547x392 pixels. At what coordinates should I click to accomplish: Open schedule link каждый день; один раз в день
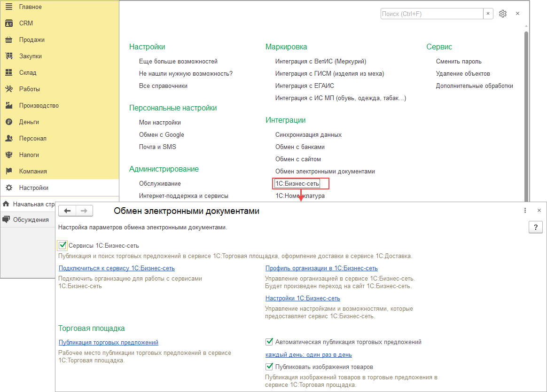(308, 355)
